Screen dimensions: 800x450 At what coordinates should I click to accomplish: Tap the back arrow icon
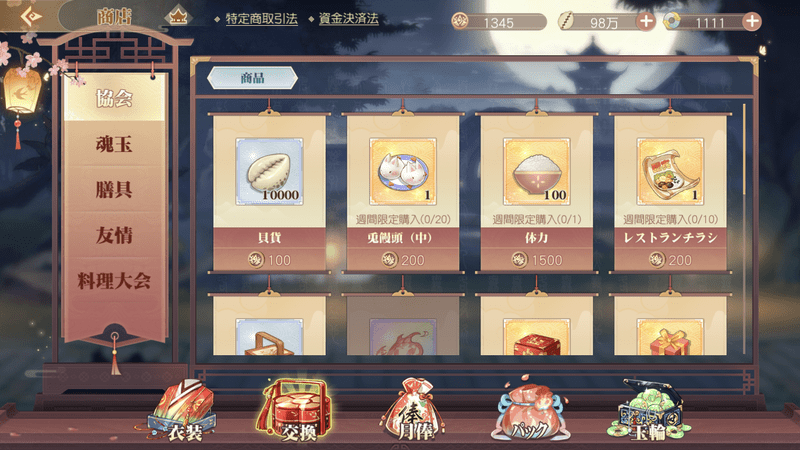pyautogui.click(x=31, y=16)
